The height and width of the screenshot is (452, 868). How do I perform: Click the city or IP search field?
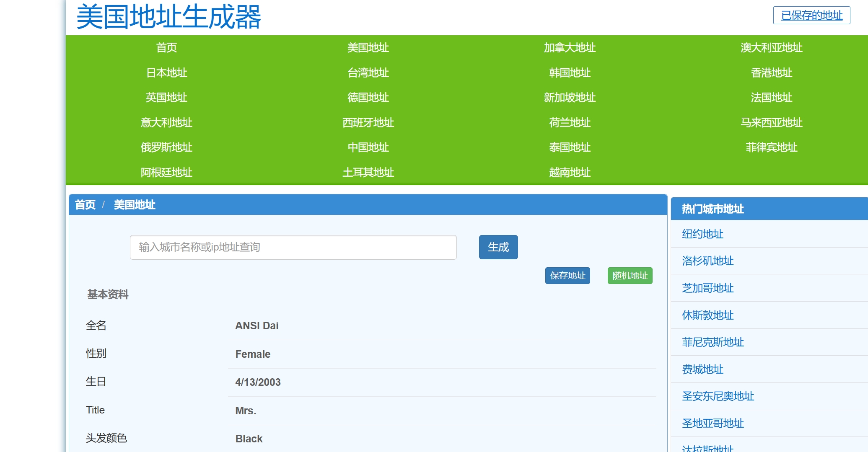293,247
